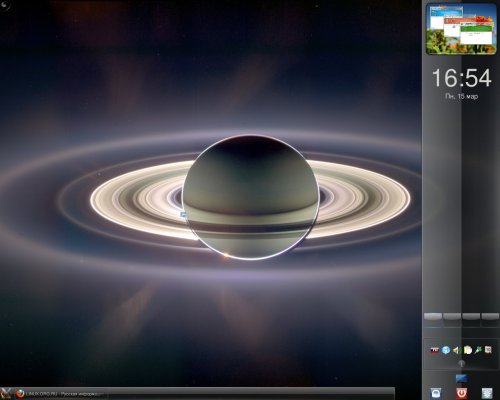Click the last system tray icon on the right
Image resolution: width=500 pixels, height=400 pixels.
tap(488, 350)
